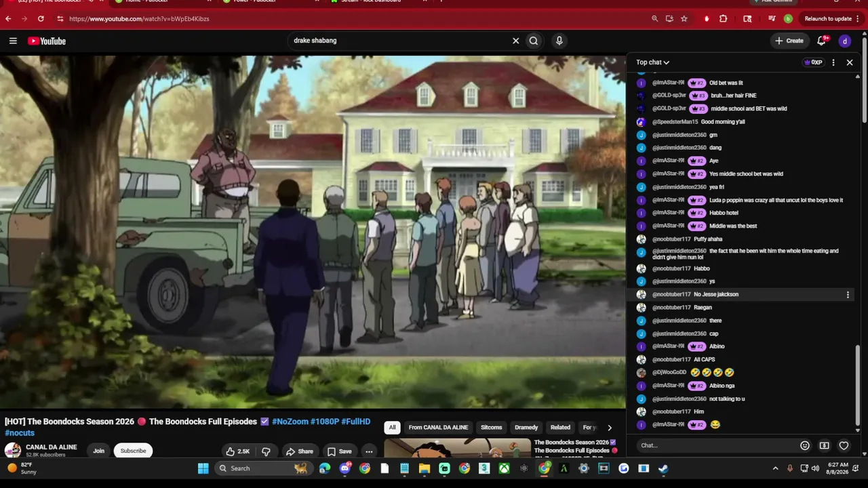The image size is (868, 488).
Task: Select the 'Related' filter chip
Action: pyautogui.click(x=560, y=428)
